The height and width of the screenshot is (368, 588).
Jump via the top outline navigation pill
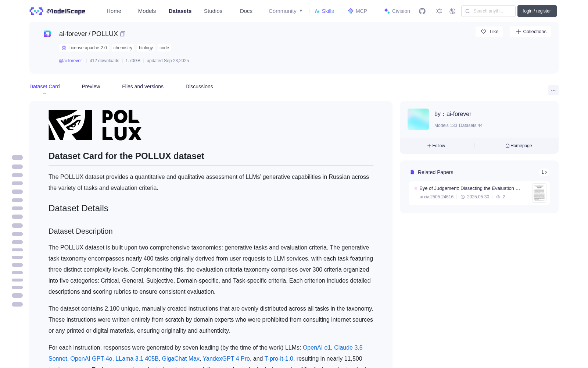17,158
